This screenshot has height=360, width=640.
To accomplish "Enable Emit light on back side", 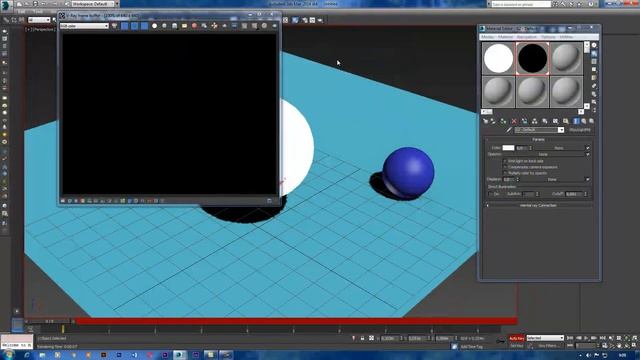I will pos(505,161).
